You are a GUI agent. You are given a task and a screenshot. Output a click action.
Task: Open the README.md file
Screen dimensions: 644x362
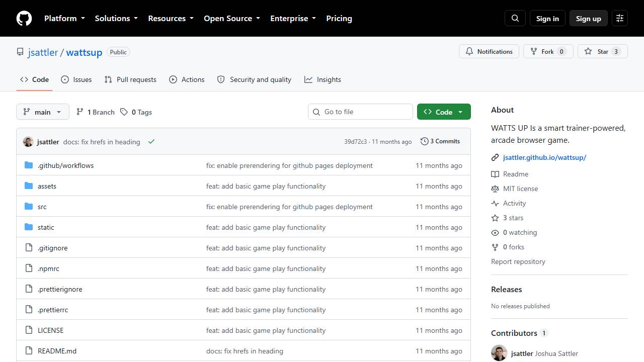click(x=57, y=351)
